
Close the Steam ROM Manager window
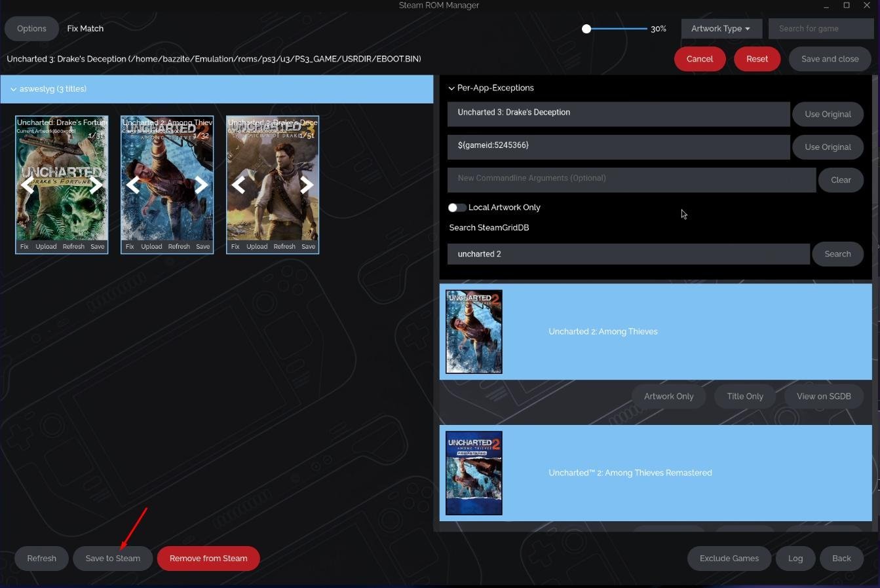tap(867, 5)
